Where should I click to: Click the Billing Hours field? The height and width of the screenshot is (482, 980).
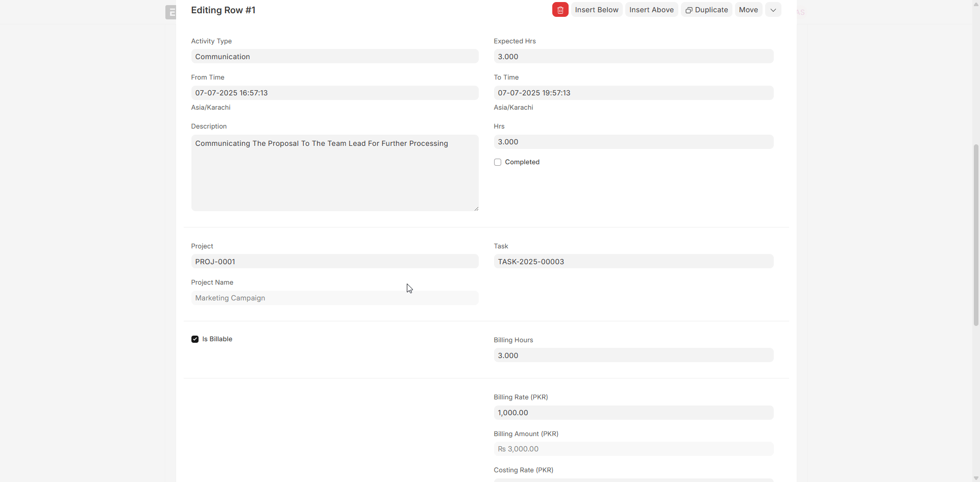point(633,356)
